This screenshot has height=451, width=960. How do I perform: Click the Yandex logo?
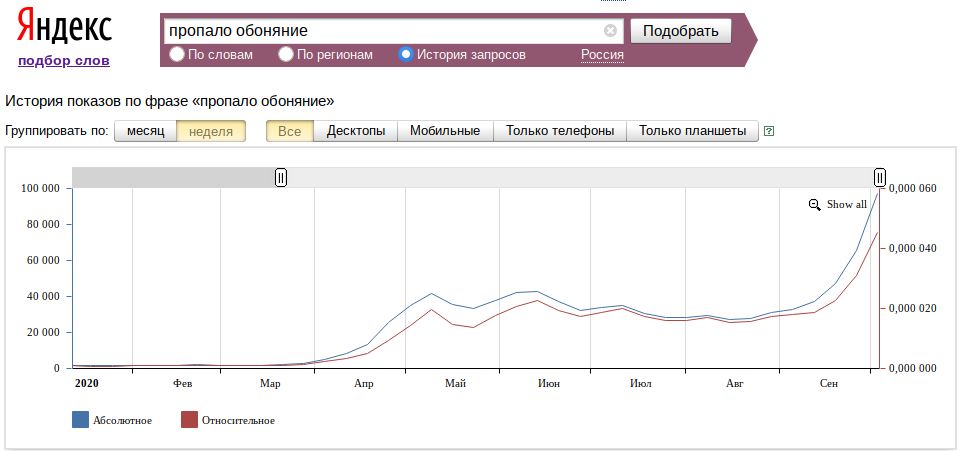(x=64, y=26)
